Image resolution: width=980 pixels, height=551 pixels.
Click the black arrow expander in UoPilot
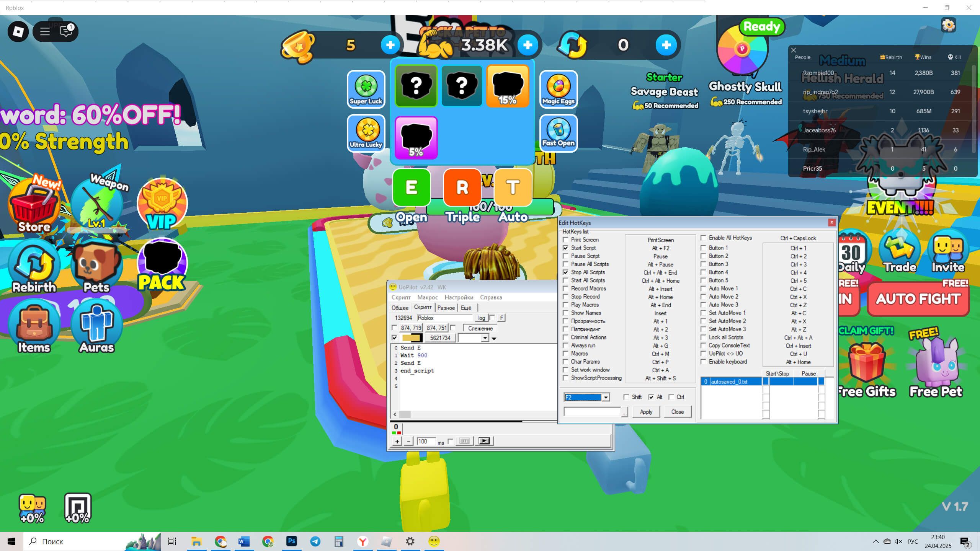pyautogui.click(x=494, y=338)
